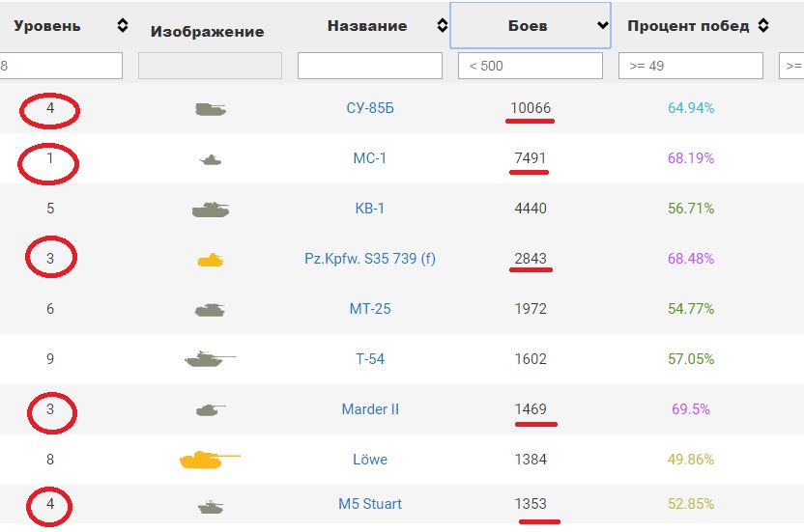Image resolution: width=804 pixels, height=532 pixels.
Task: Click the Marder II tank icon
Action: (x=211, y=409)
